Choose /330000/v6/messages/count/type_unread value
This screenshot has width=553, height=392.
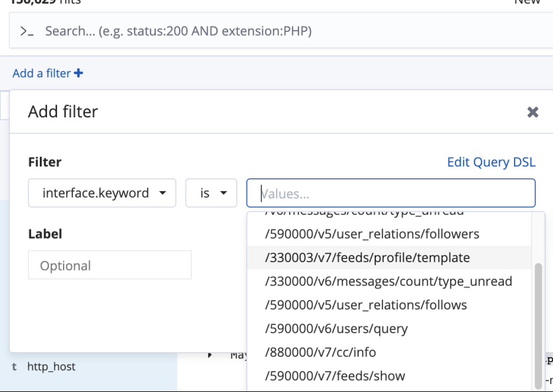coord(389,281)
